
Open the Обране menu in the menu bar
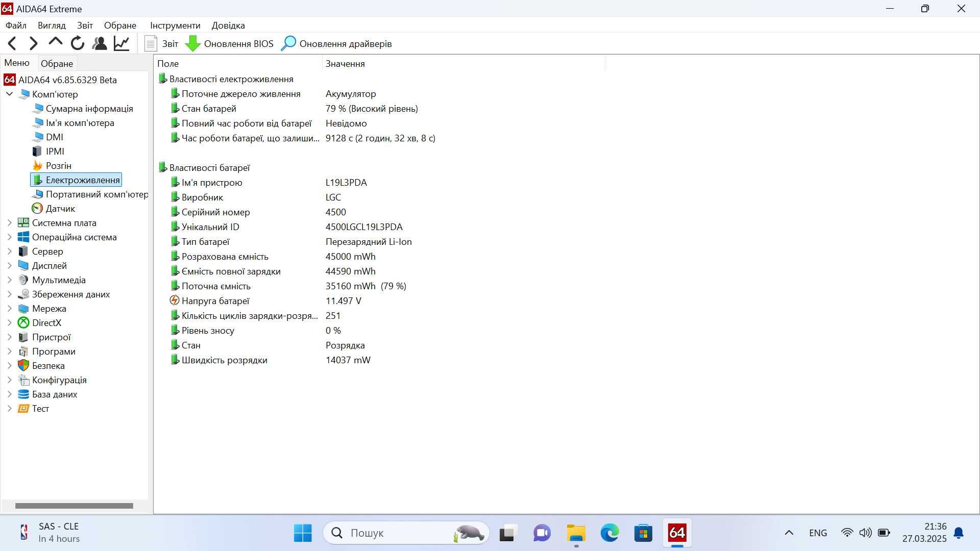(120, 25)
